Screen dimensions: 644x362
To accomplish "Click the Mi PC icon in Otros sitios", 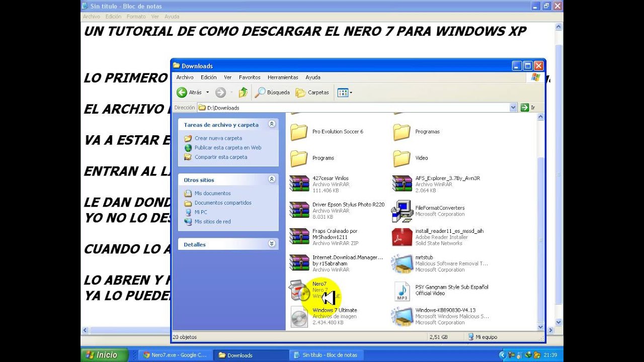I will pyautogui.click(x=188, y=212).
